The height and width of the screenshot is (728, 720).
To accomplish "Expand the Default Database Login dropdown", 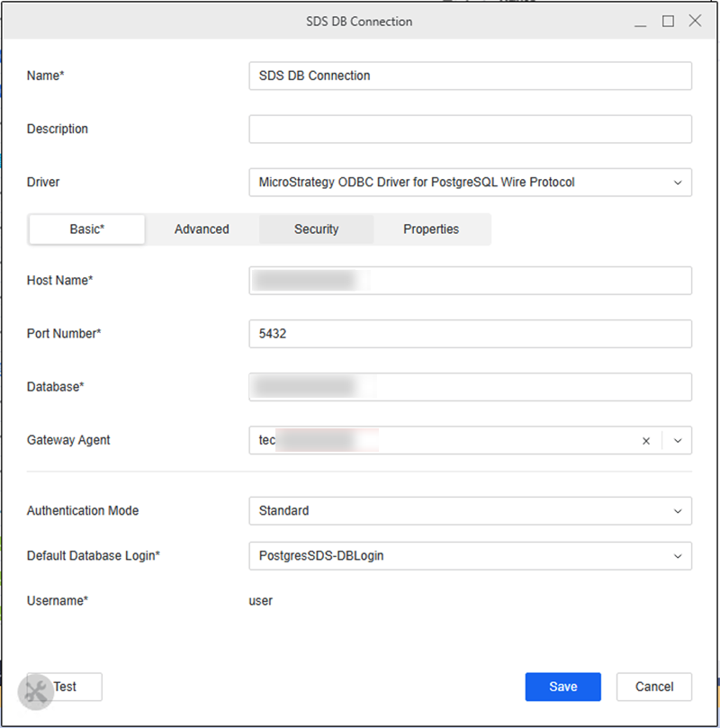I will click(x=678, y=556).
